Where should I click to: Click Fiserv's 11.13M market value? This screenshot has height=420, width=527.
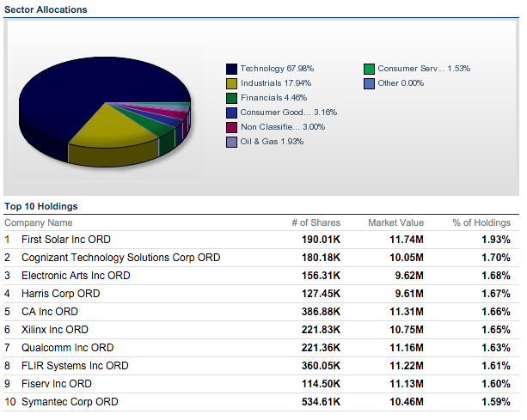pyautogui.click(x=407, y=384)
